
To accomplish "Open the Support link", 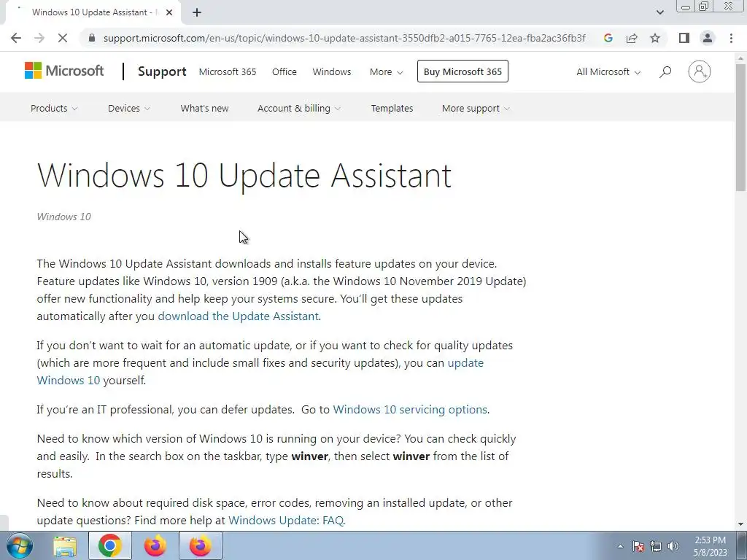I will (x=162, y=71).
